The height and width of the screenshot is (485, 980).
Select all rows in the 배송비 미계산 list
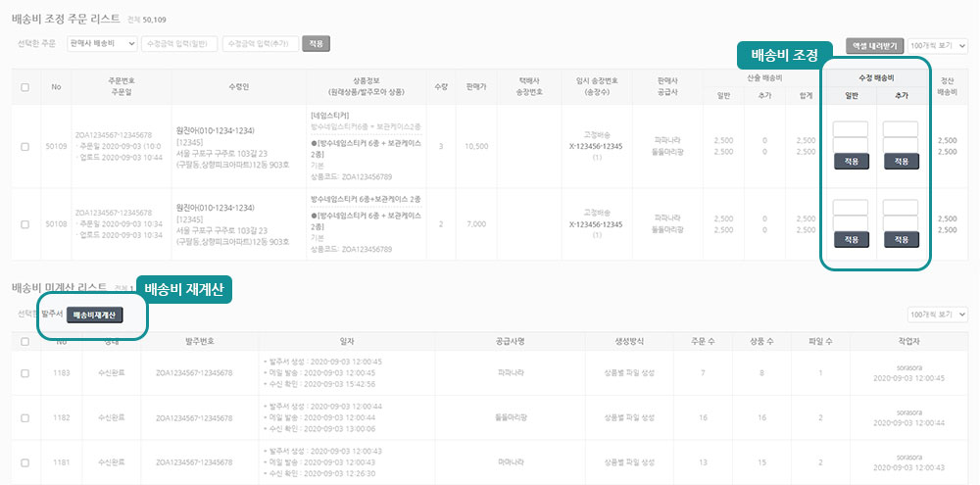click(x=24, y=341)
